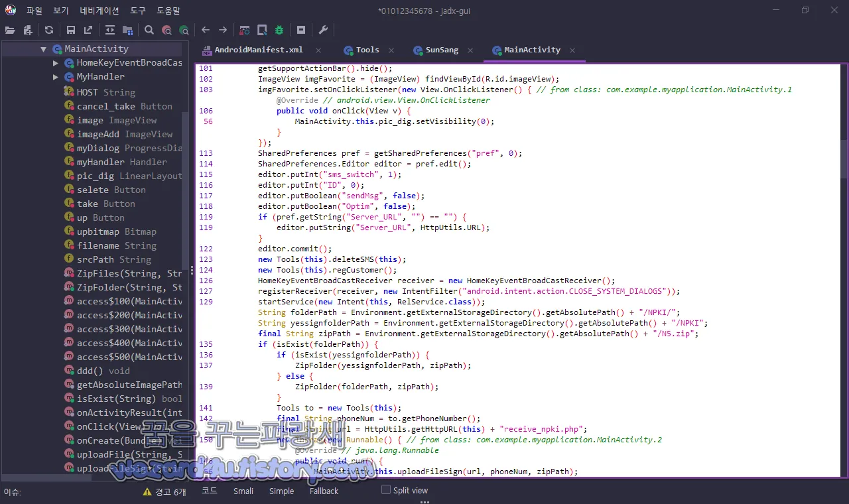Click the reload toolbar icon
Viewport: 849px width, 504px height.
point(49,30)
